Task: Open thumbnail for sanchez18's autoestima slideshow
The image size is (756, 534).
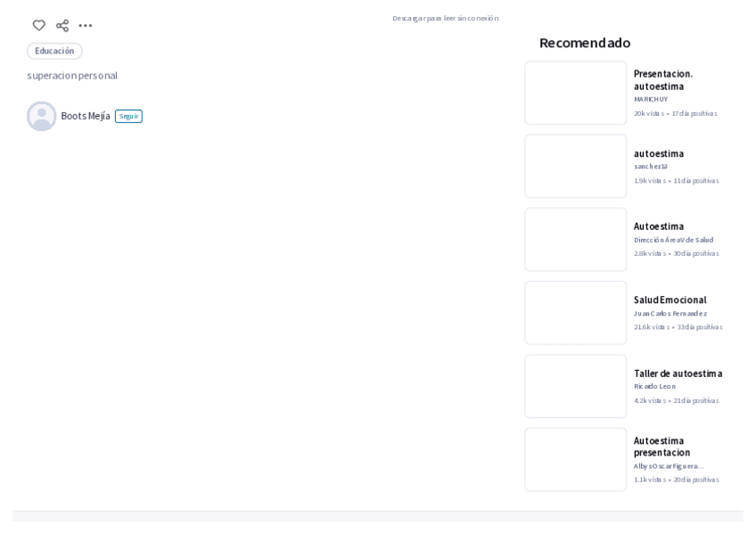Action: pos(575,166)
